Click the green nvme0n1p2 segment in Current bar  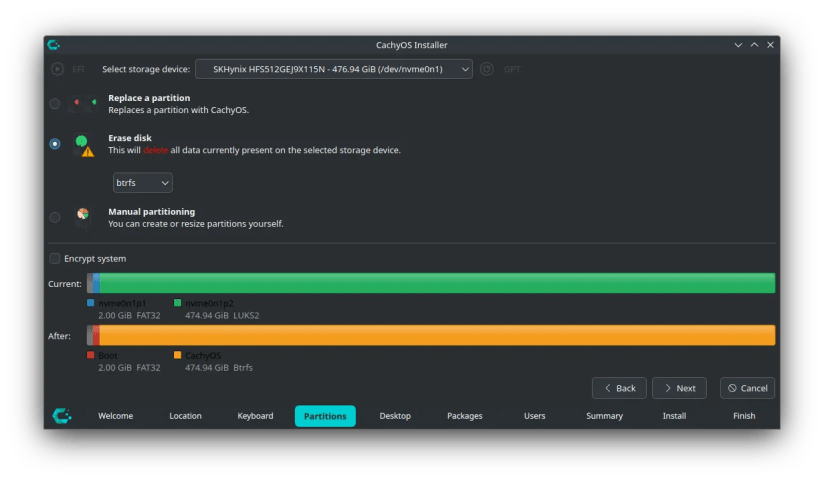pyautogui.click(x=437, y=283)
